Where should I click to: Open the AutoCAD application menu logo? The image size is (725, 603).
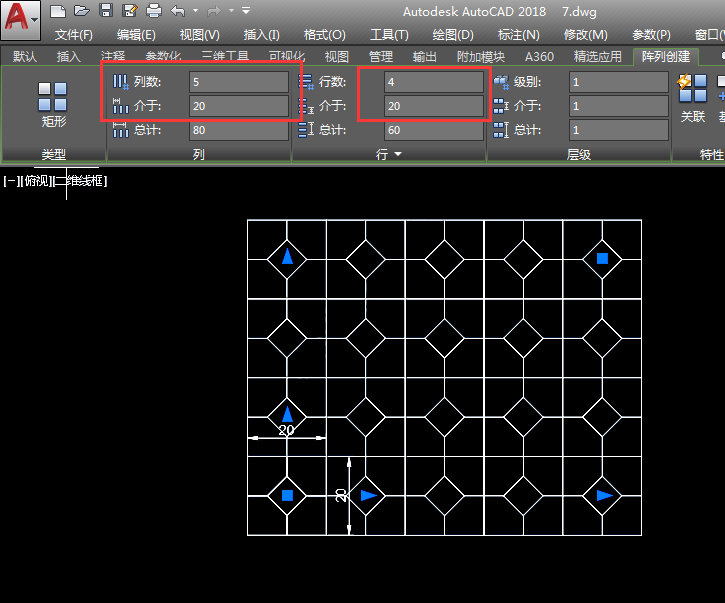coord(20,20)
